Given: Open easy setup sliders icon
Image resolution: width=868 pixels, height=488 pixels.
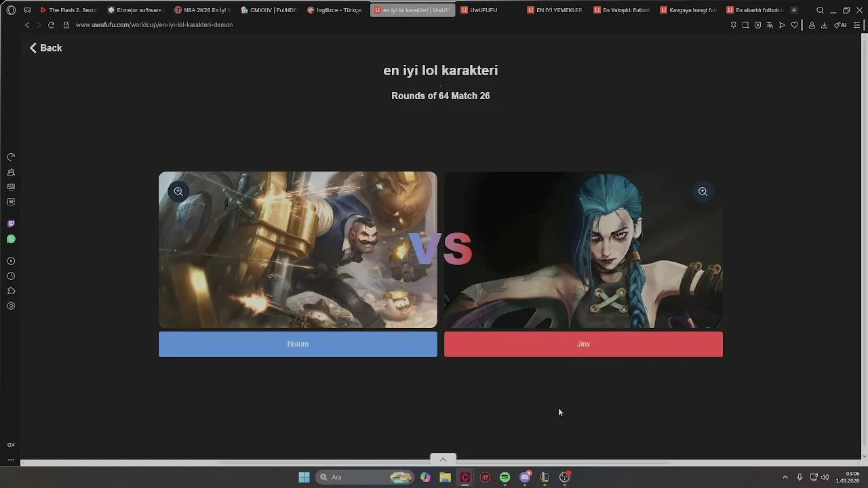Looking at the screenshot, I should (856, 25).
